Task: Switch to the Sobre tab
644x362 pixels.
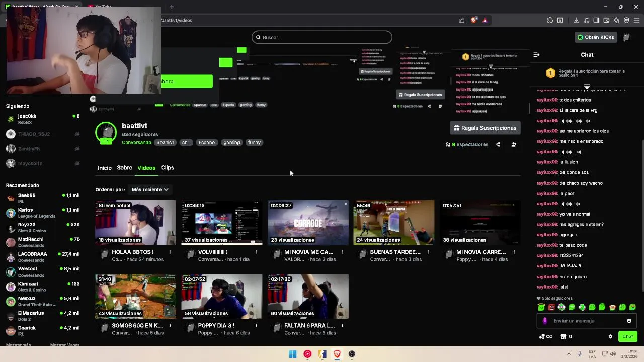Action: pyautogui.click(x=124, y=168)
